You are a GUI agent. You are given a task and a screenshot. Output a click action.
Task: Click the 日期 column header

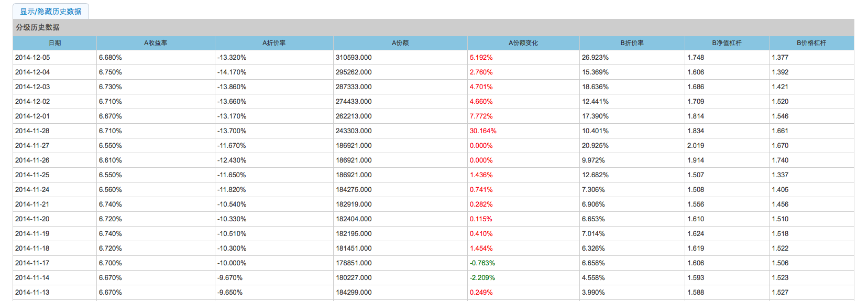[54, 43]
